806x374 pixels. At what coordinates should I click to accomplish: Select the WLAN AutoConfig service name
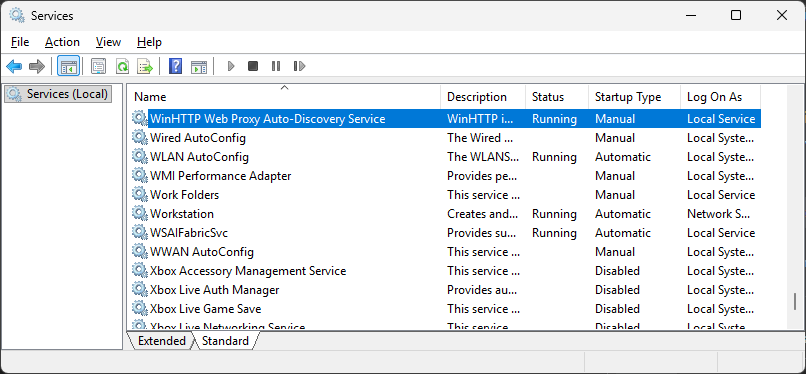(199, 157)
